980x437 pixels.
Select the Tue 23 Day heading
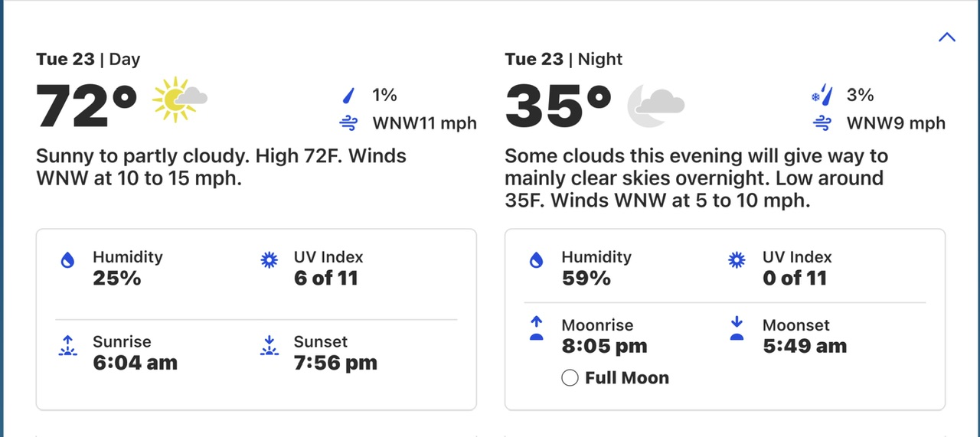point(88,59)
